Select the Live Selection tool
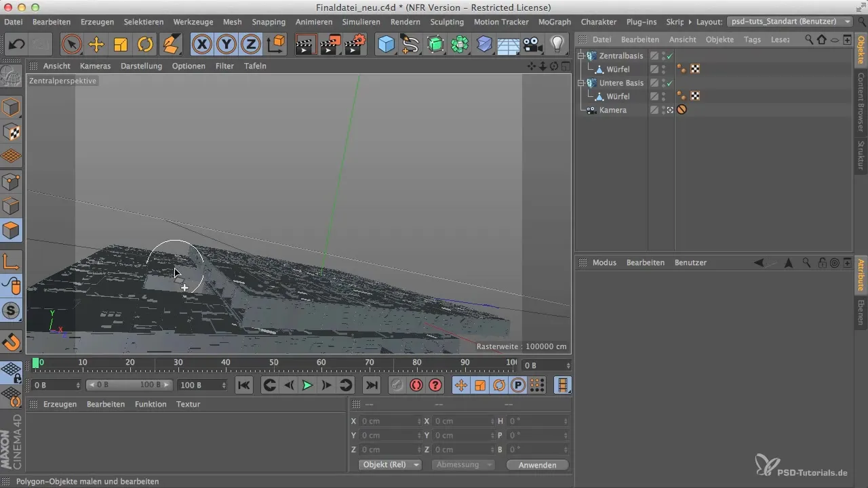The image size is (868, 488). tap(71, 45)
